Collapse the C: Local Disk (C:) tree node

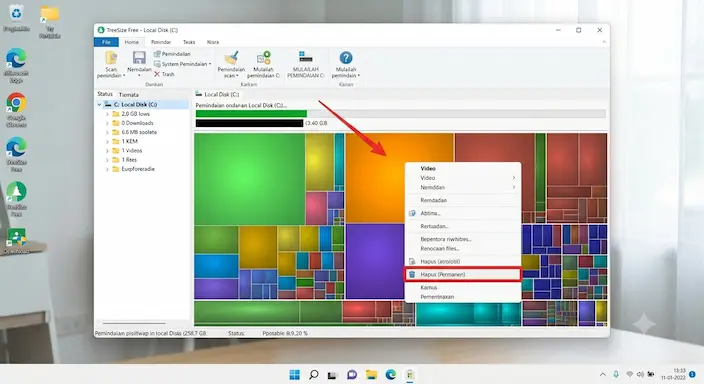pos(99,104)
